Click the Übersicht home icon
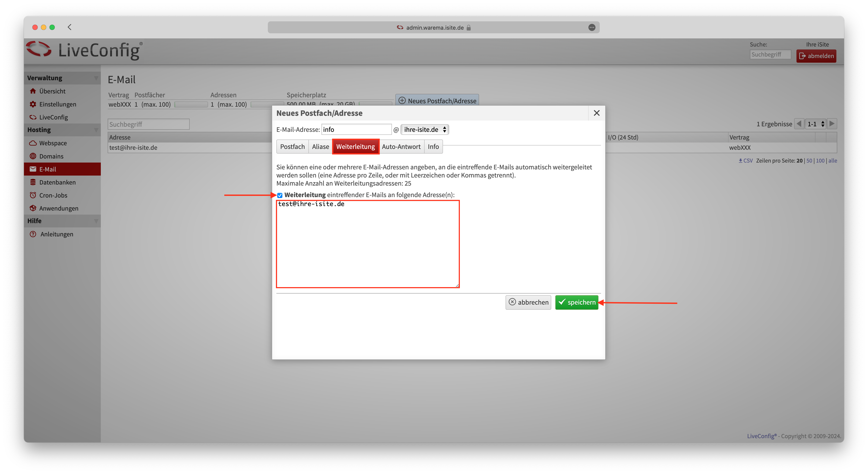868x474 pixels. pos(33,91)
